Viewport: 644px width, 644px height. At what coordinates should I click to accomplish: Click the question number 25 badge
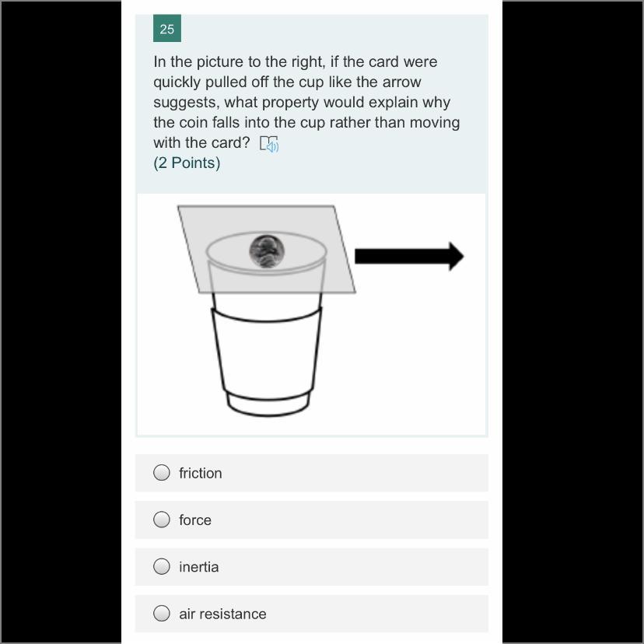tap(167, 29)
